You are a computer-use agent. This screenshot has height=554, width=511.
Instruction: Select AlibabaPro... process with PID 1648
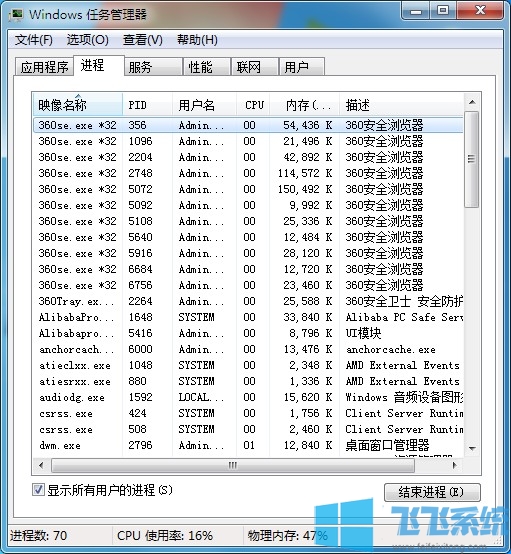pos(248,317)
